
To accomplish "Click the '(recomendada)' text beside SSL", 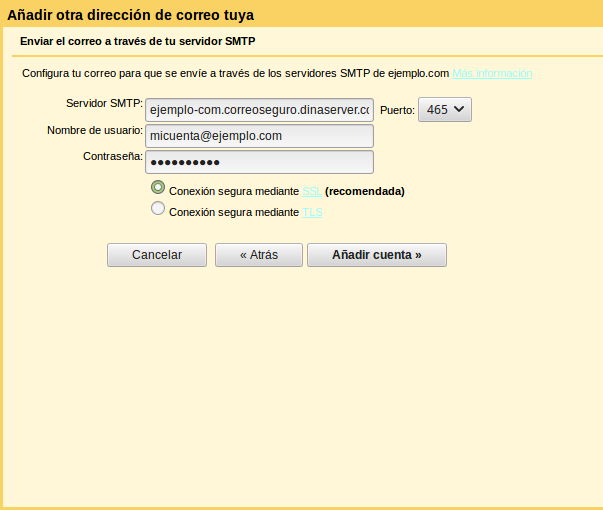I will (364, 191).
